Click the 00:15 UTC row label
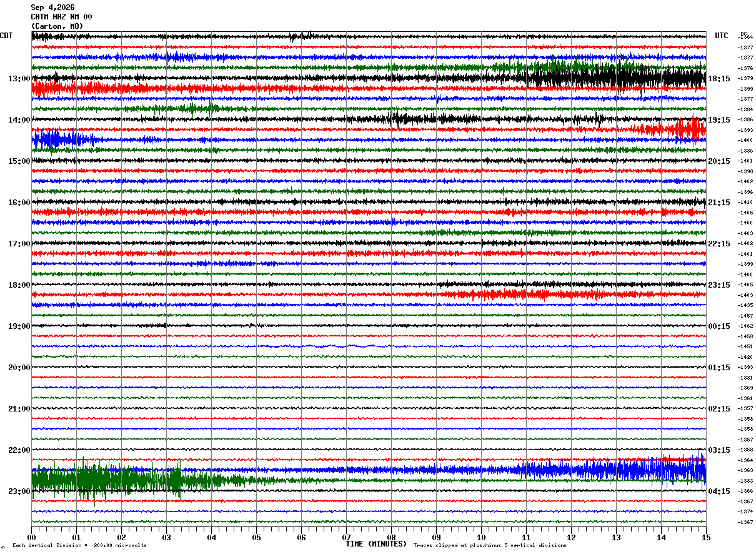756x554 pixels. pos(719,326)
